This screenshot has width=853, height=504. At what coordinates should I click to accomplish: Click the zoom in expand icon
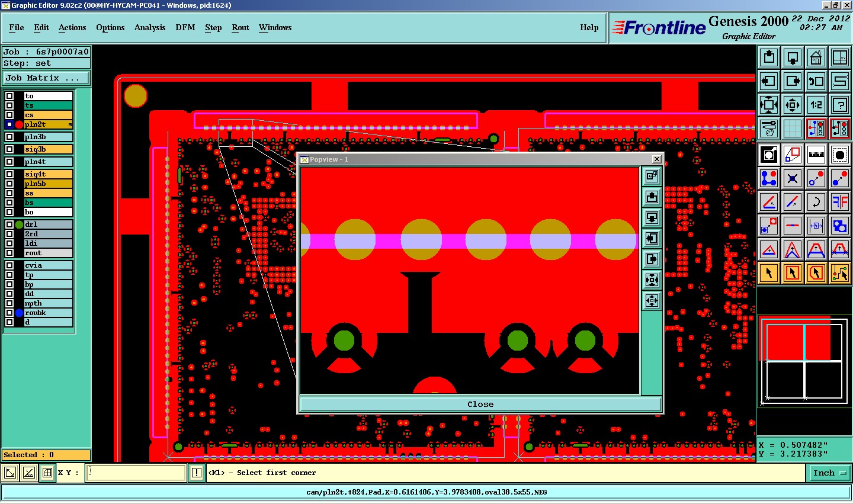pyautogui.click(x=769, y=105)
